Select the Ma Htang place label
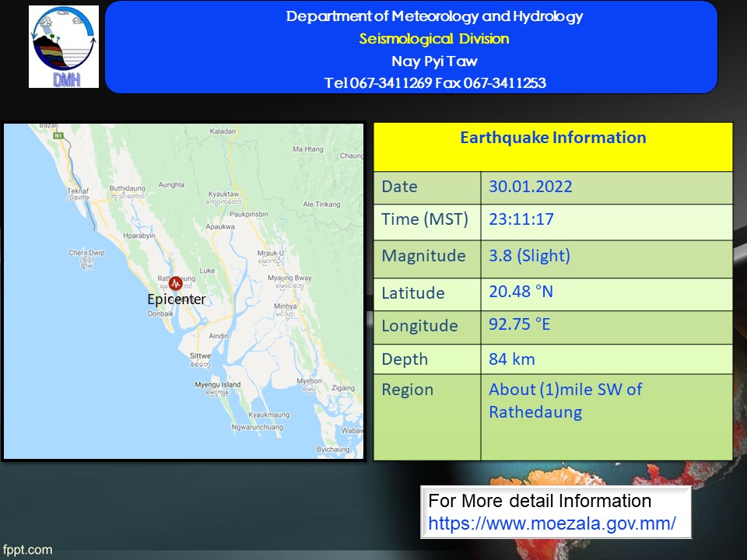 click(x=308, y=149)
